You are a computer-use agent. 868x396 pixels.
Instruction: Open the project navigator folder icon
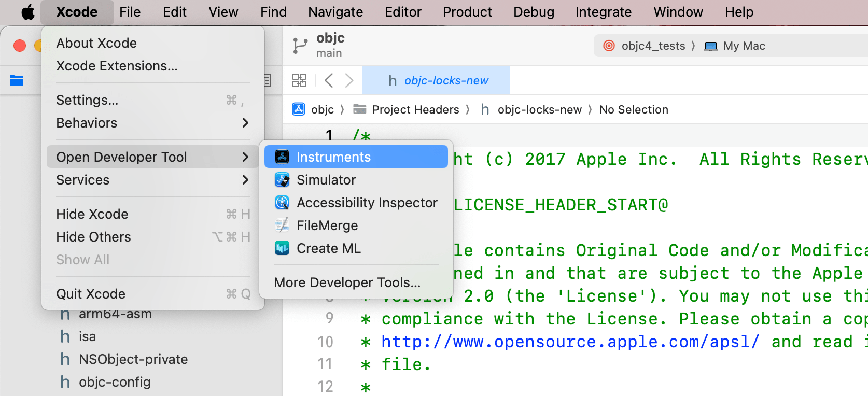pos(17,80)
